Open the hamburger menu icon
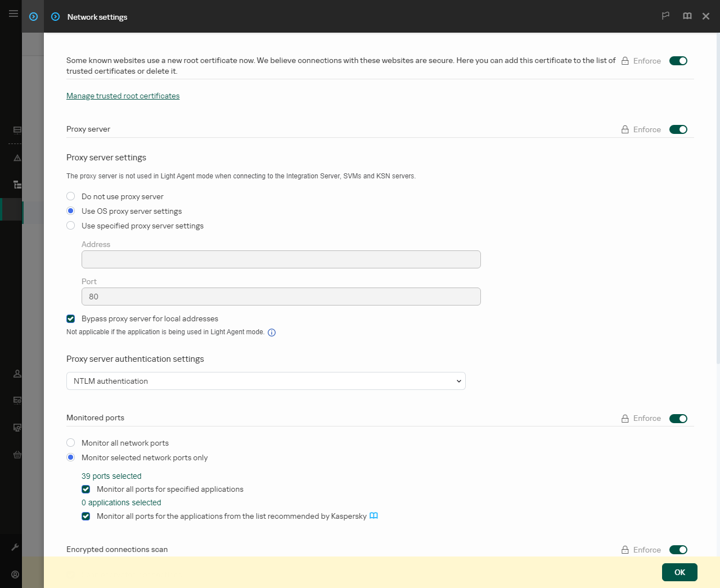 [13, 14]
